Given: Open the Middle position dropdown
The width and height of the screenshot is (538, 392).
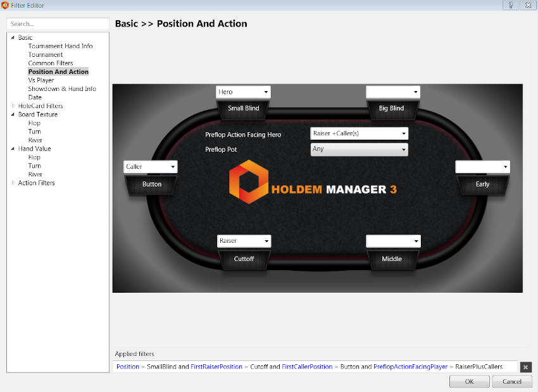Looking at the screenshot, I should pyautogui.click(x=393, y=241).
